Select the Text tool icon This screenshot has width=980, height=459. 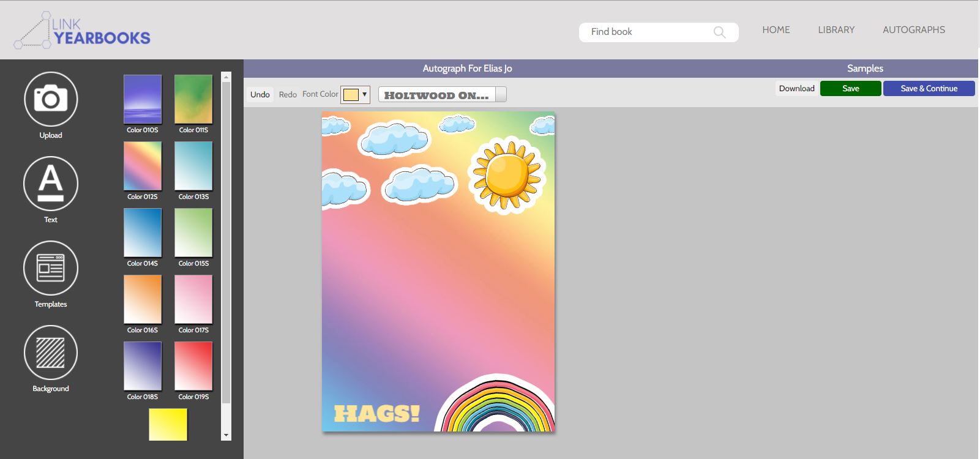pyautogui.click(x=51, y=183)
